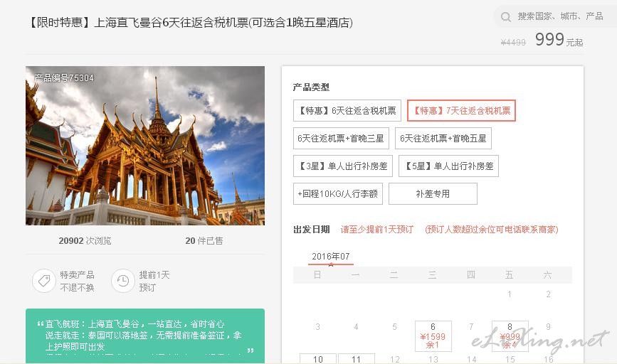This screenshot has height=364, width=617.
Task: Choose 6天往返机票+首晚五星 option
Action: [443, 139]
